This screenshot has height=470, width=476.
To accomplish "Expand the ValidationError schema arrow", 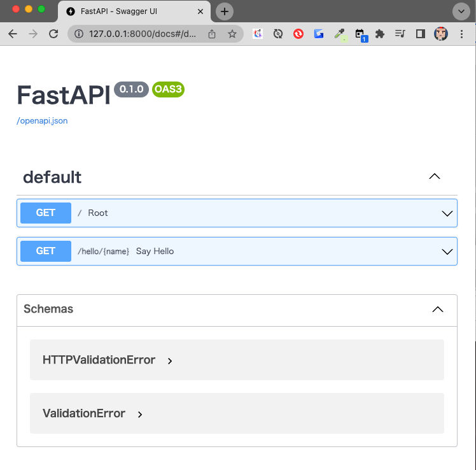I will point(140,415).
